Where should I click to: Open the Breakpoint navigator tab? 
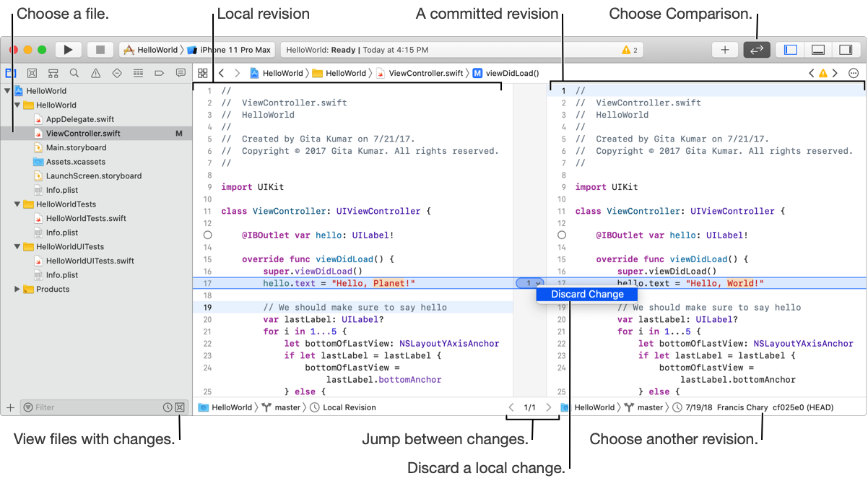[160, 73]
